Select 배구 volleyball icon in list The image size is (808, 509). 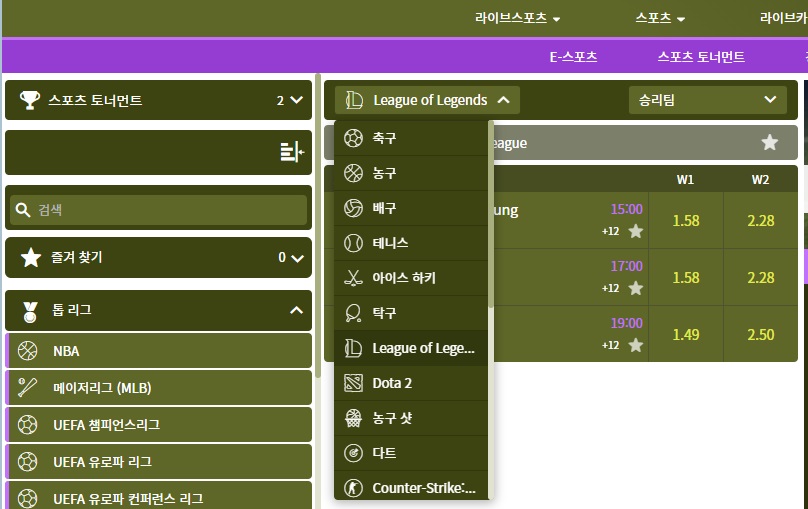pyautogui.click(x=353, y=208)
